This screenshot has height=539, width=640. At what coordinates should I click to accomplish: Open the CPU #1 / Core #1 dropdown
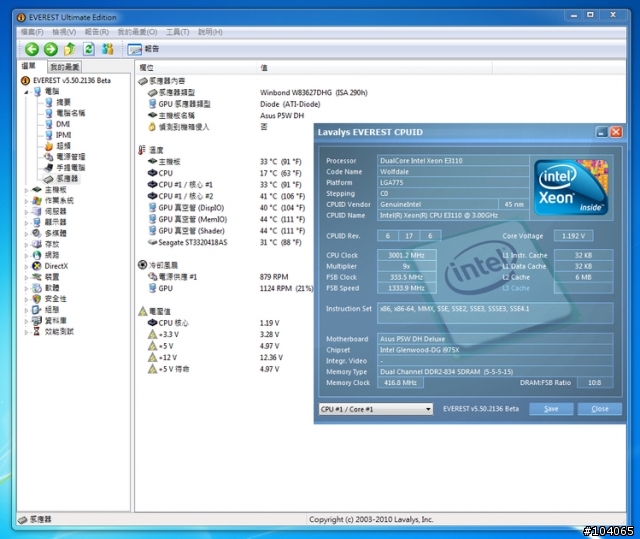tap(376, 409)
